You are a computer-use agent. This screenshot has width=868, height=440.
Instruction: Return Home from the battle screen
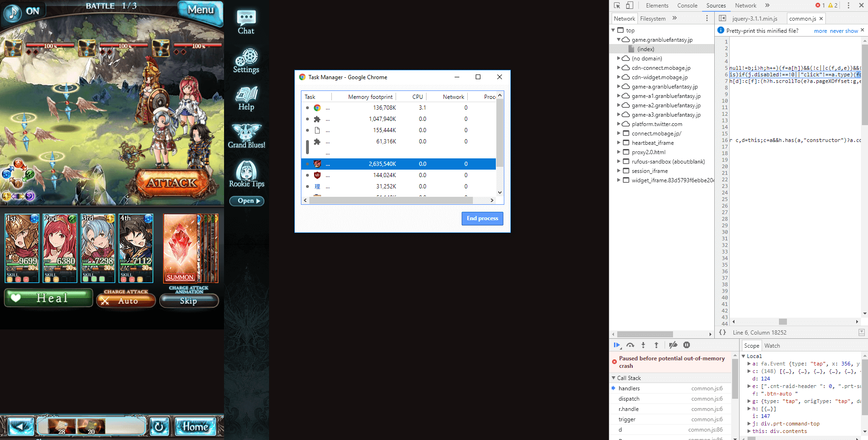[x=195, y=426]
